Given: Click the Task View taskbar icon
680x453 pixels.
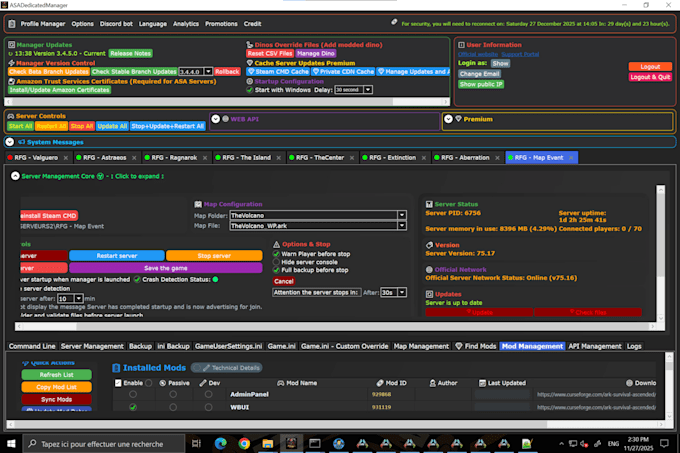Looking at the screenshot, I should 196,443.
